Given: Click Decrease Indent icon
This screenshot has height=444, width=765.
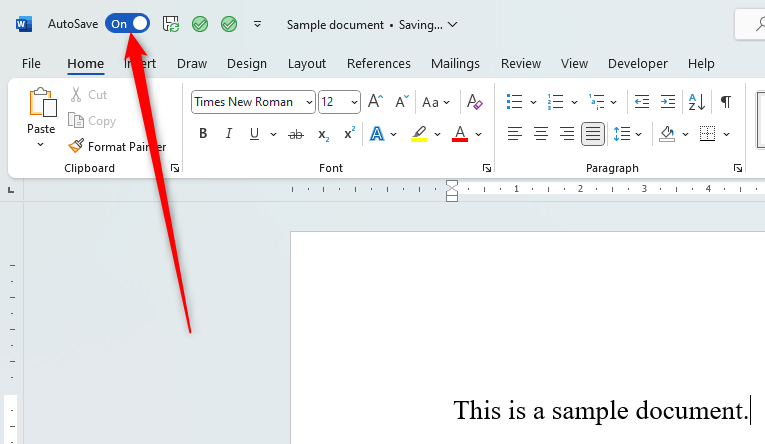Looking at the screenshot, I should click(x=642, y=101).
